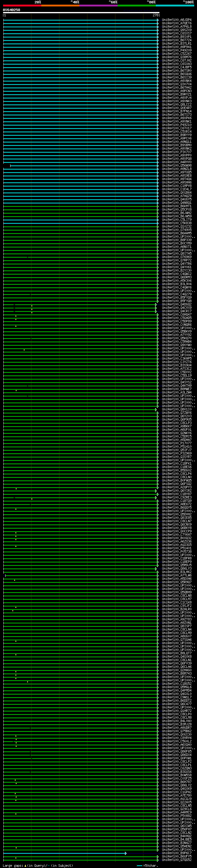The width and height of the screenshot is (197, 868).
Task: Click the yellow gap marker on Q4DG02 row
Action: pyautogui.click(x=32, y=306)
